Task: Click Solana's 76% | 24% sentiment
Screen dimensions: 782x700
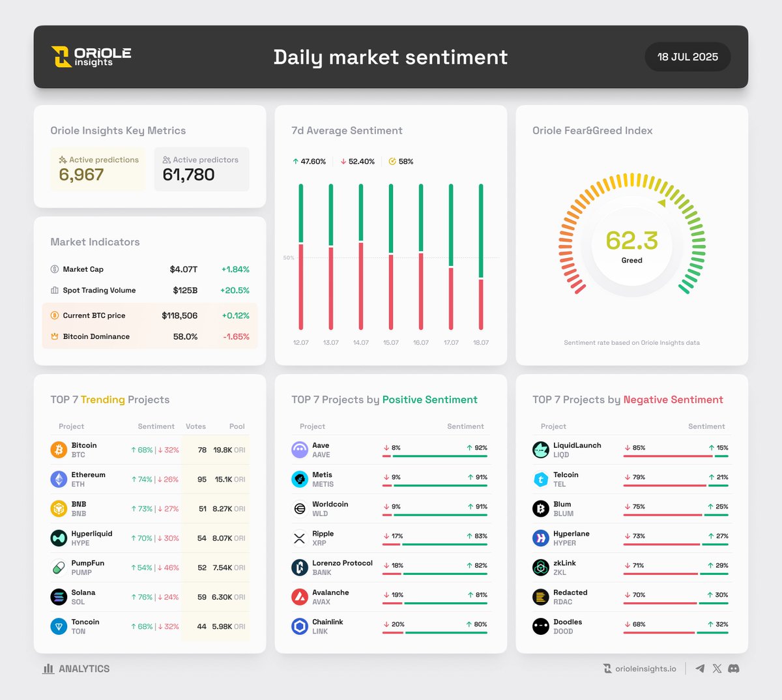Action: click(x=155, y=596)
